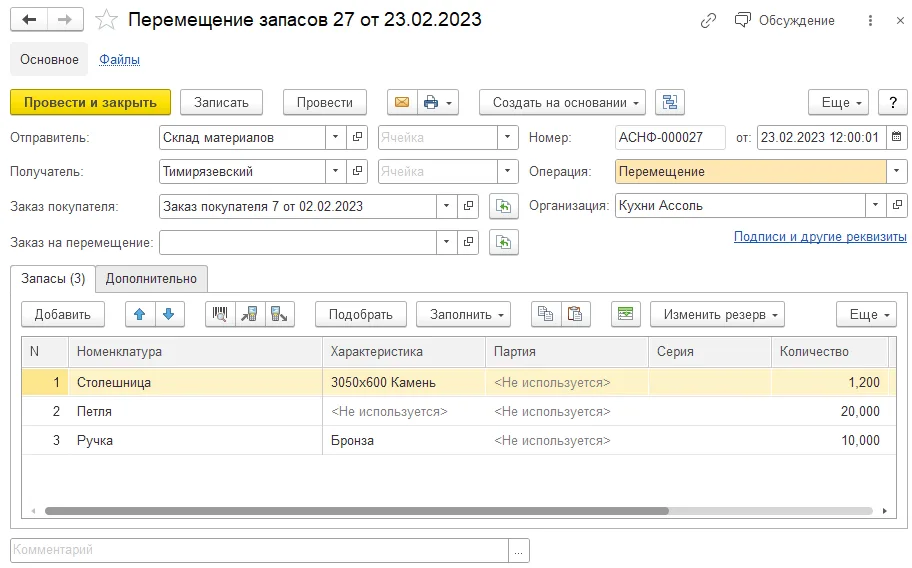Click the Подобрать button

pyautogui.click(x=361, y=314)
